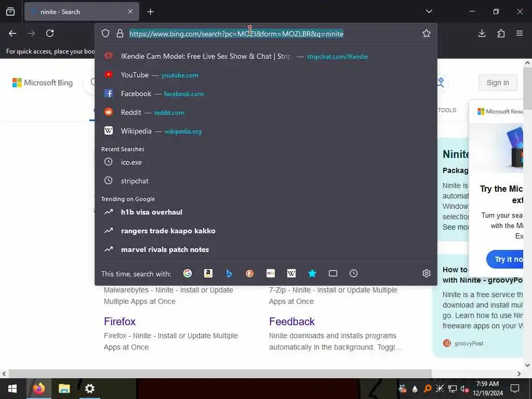Viewport: 532px width, 399px height.
Task: Open the TOOLS filter on Bing
Action: coord(447,110)
